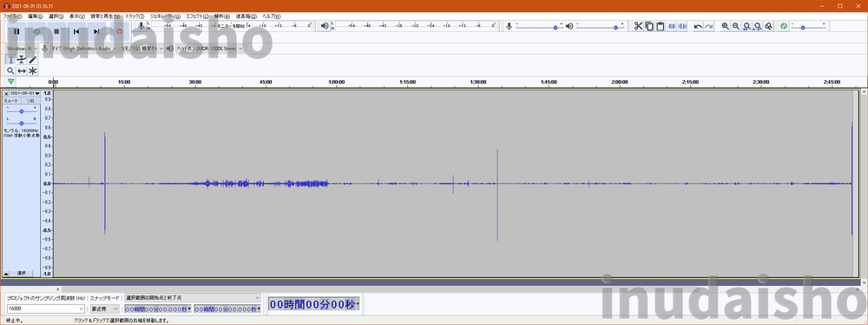Toggle the track's ソロ (solo) button

(30, 101)
